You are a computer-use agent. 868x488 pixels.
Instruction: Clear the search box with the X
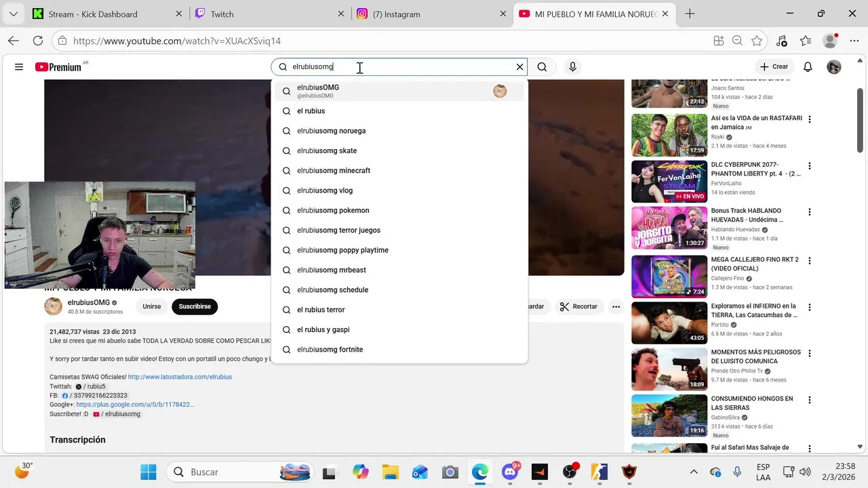[520, 67]
